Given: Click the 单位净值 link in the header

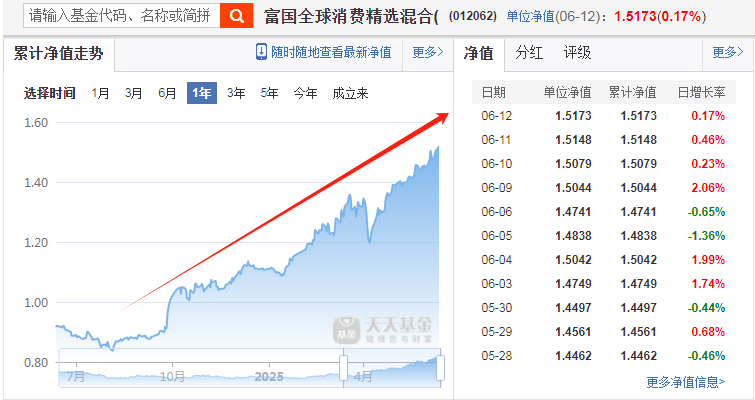Looking at the screenshot, I should tap(530, 17).
